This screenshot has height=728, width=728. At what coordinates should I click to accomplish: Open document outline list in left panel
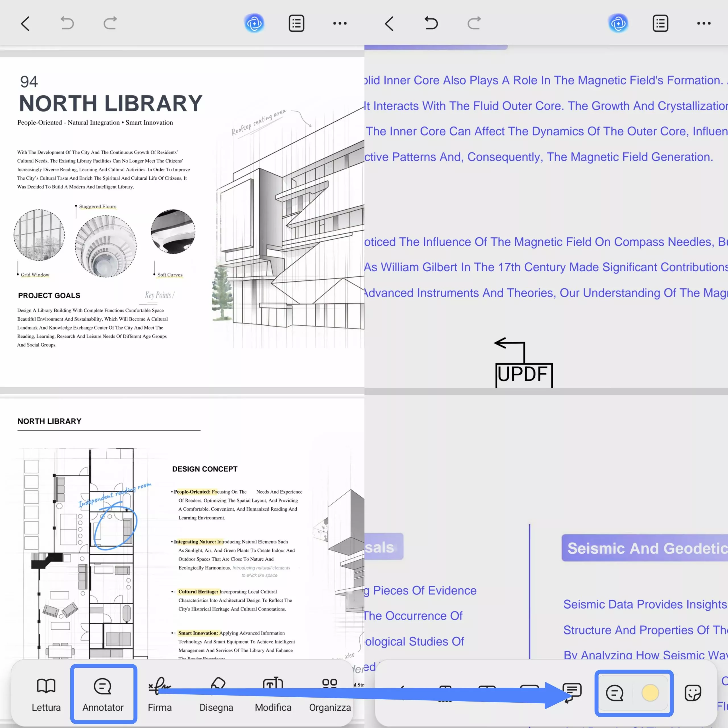297,23
